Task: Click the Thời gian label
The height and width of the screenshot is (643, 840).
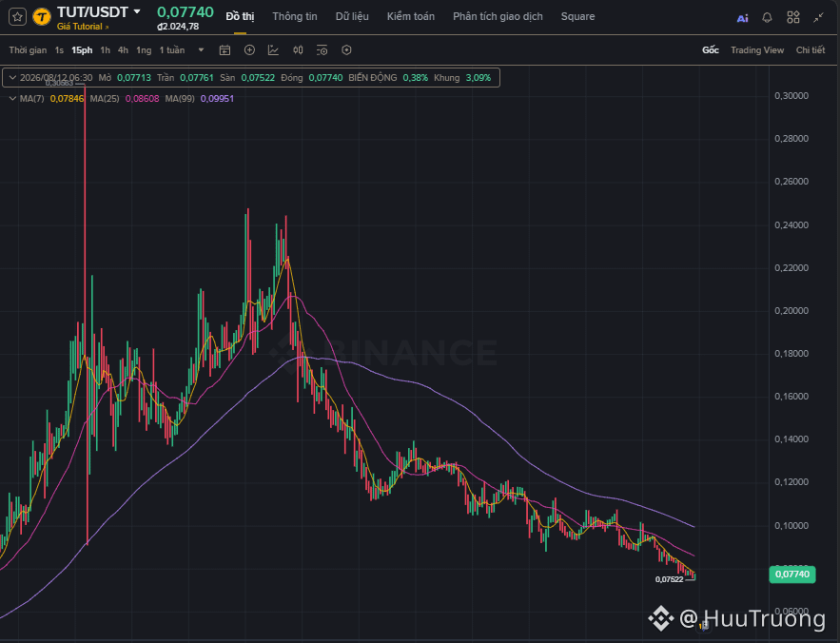Action: coord(28,50)
